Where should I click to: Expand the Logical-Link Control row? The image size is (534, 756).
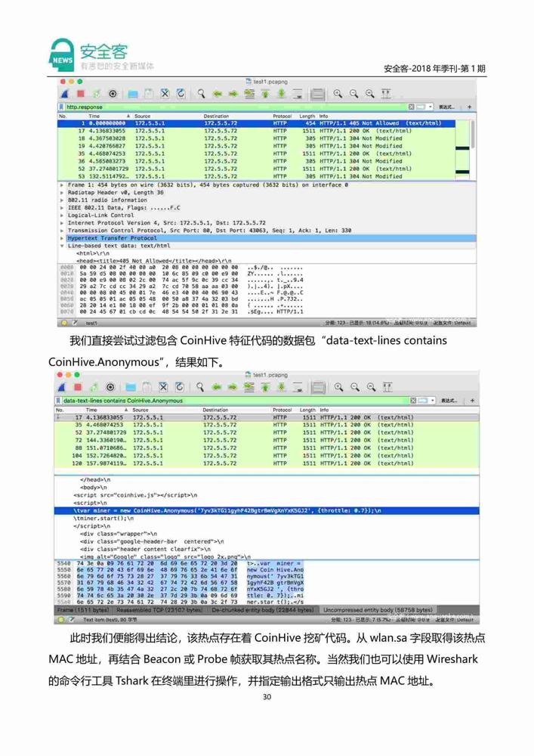click(61, 215)
